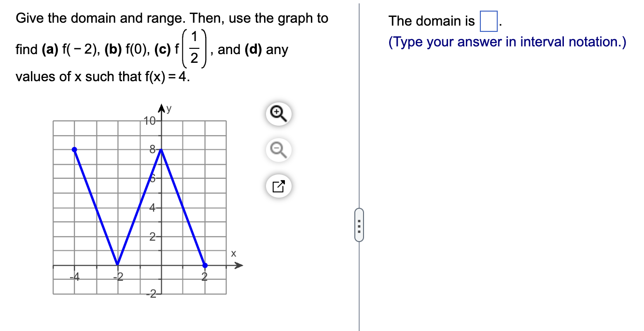Click the zoom-in magnifier icon beside the graph
The width and height of the screenshot is (644, 331).
278,114
